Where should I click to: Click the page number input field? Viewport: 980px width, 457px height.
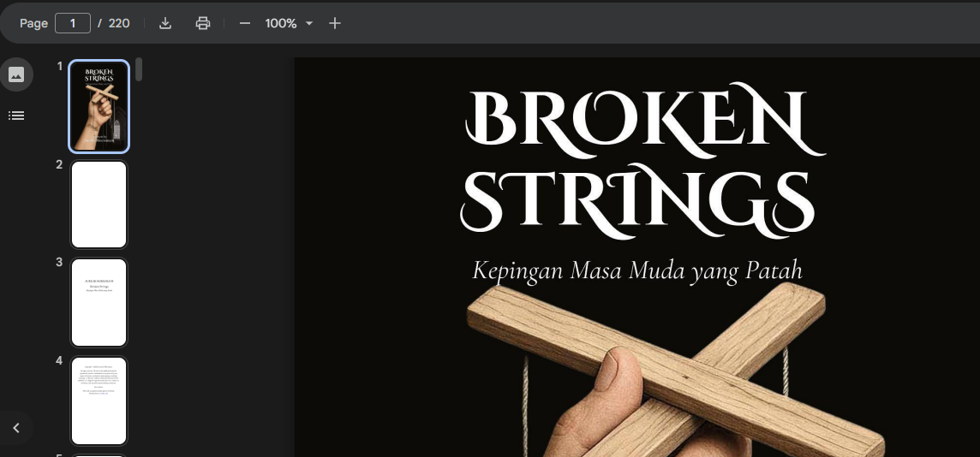click(73, 23)
